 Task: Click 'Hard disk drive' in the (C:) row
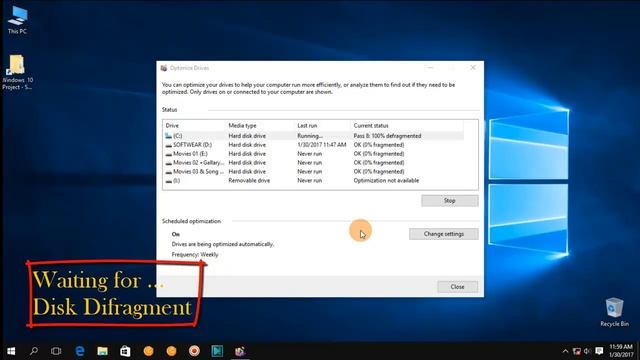[247, 136]
